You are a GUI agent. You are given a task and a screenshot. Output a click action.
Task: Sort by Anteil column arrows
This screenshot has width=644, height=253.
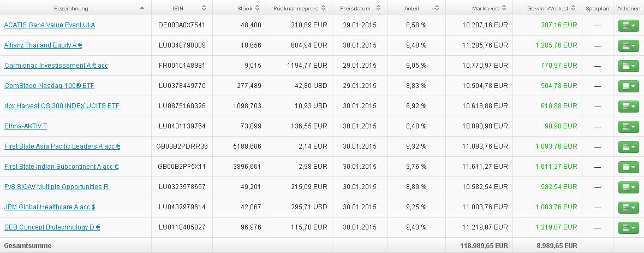coord(437,8)
